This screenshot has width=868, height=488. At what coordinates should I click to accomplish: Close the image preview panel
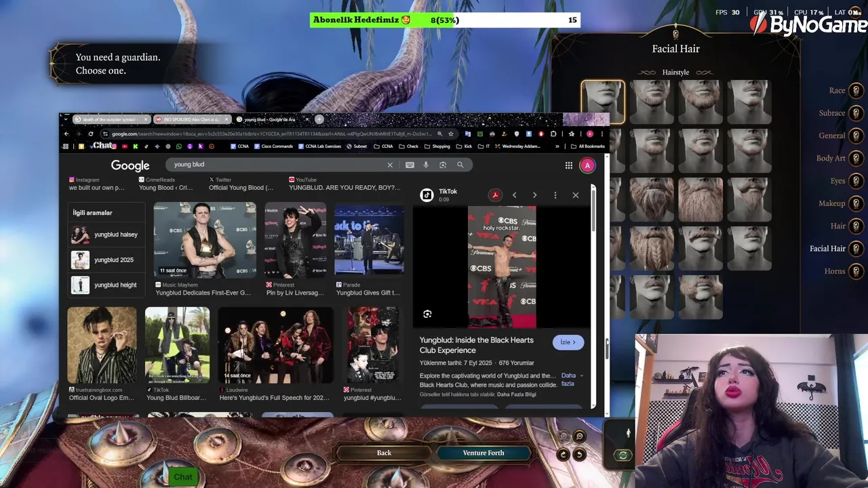point(576,195)
